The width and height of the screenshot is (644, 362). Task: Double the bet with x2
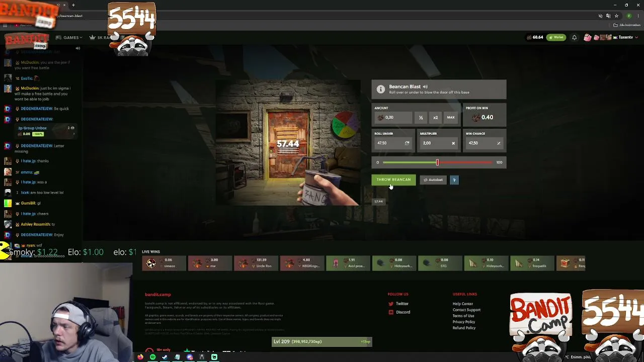tap(435, 118)
